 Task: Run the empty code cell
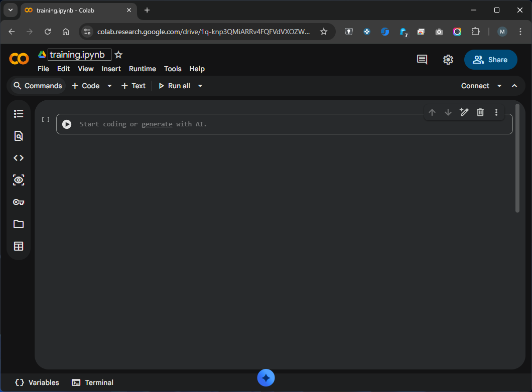pos(67,124)
